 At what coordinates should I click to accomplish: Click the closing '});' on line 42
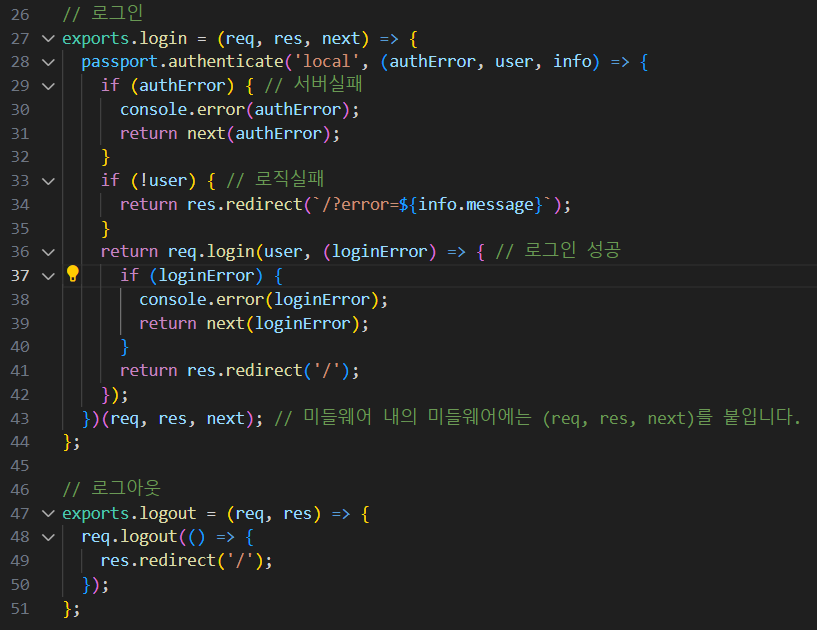115,395
